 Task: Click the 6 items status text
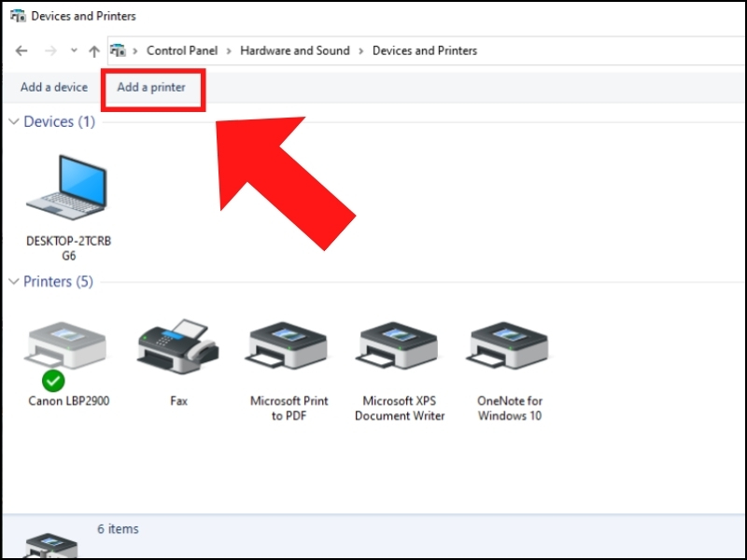(x=119, y=529)
